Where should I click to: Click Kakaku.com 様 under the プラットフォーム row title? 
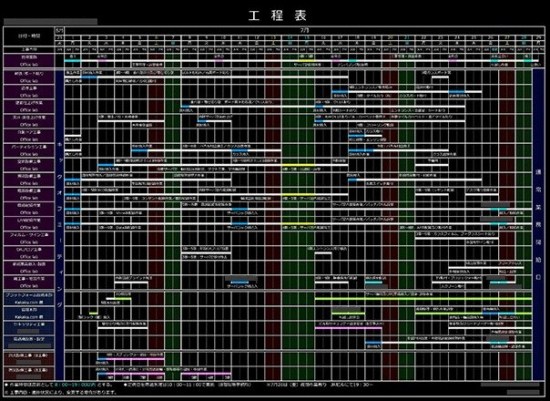29,302
